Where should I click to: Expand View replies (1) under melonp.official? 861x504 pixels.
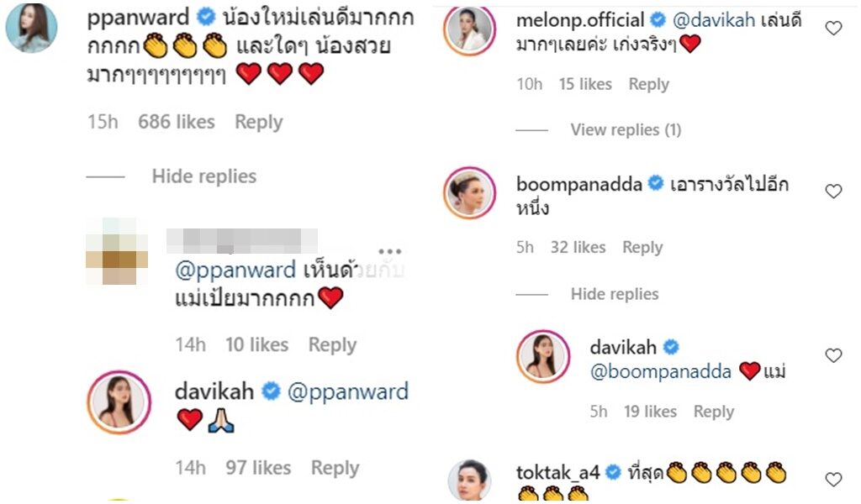626,130
